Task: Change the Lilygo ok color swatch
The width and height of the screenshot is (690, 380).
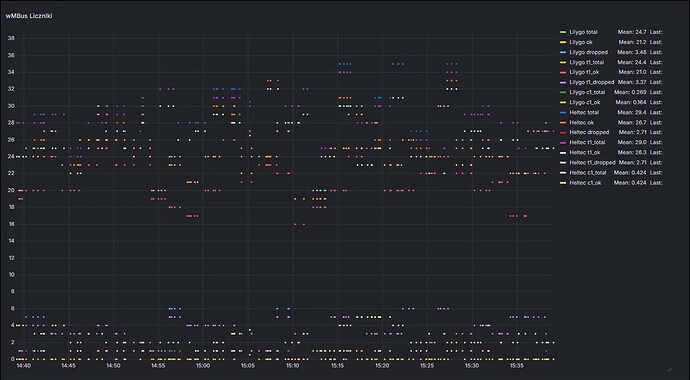Action: click(563, 42)
